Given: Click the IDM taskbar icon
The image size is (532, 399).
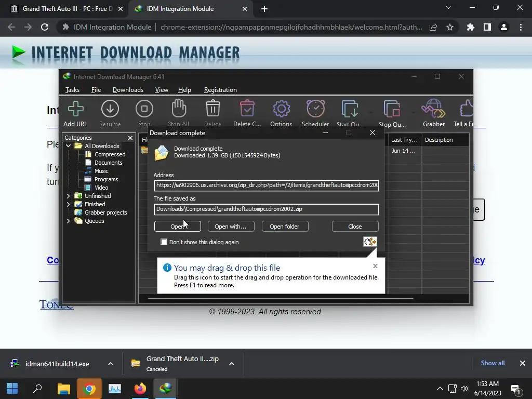Looking at the screenshot, I should [166, 389].
